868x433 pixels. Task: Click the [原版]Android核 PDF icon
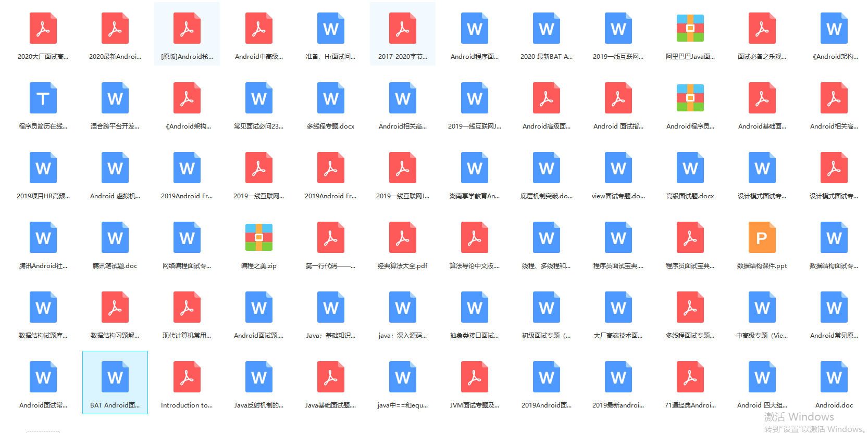pyautogui.click(x=187, y=28)
